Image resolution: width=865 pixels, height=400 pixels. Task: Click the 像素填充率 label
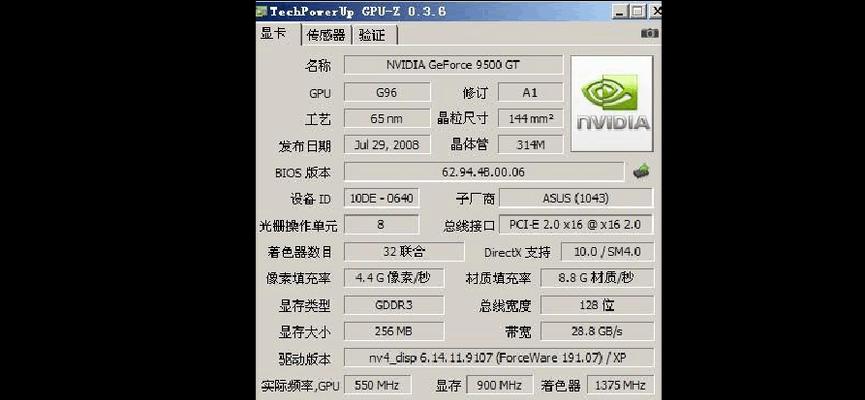(298, 279)
